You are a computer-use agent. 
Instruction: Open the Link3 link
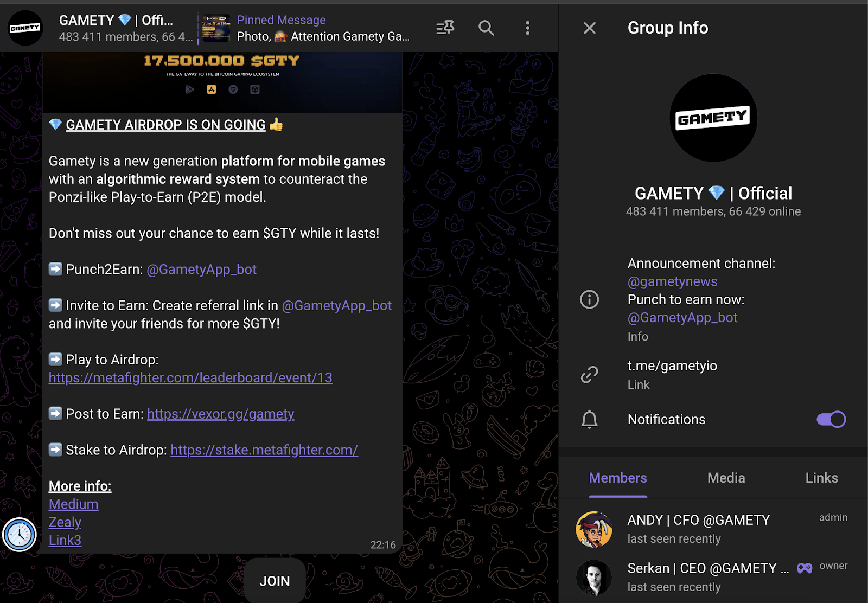tap(65, 541)
